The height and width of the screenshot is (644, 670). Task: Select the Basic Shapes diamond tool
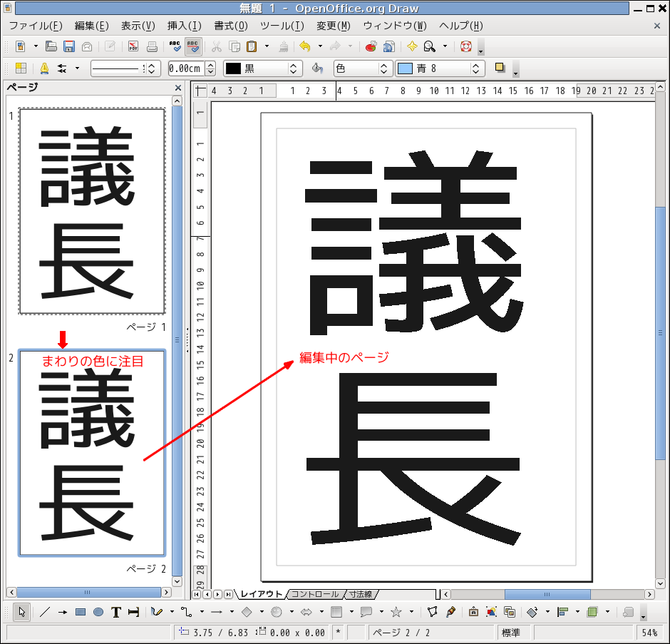[x=247, y=612]
